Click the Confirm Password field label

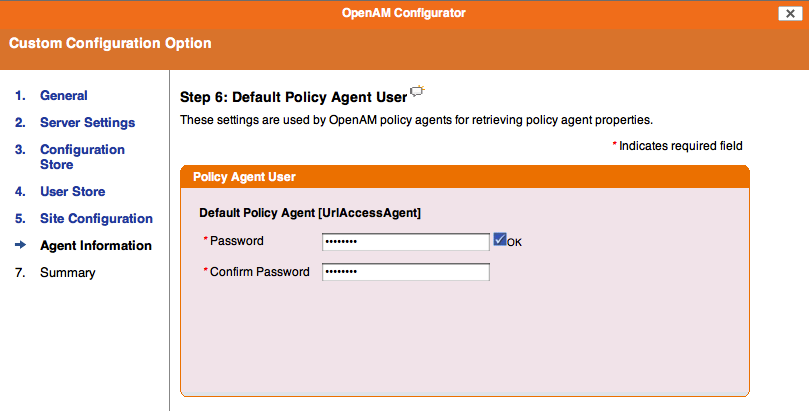click(x=260, y=272)
